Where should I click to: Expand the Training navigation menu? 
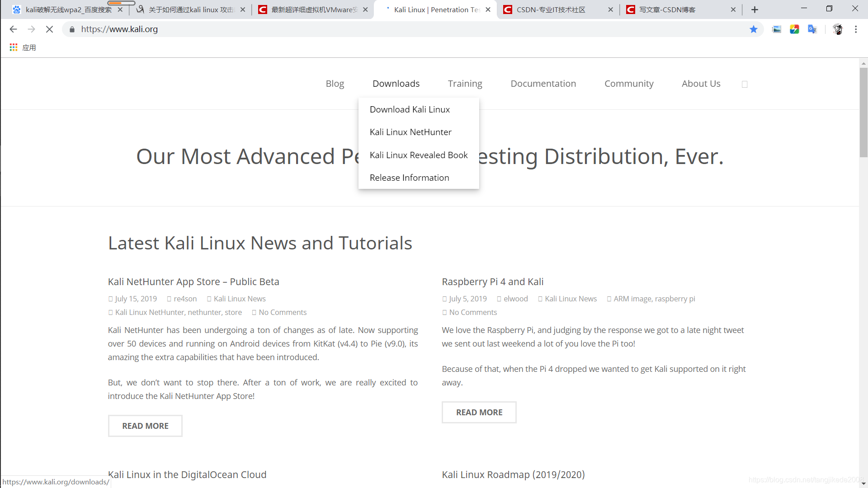[x=465, y=84]
